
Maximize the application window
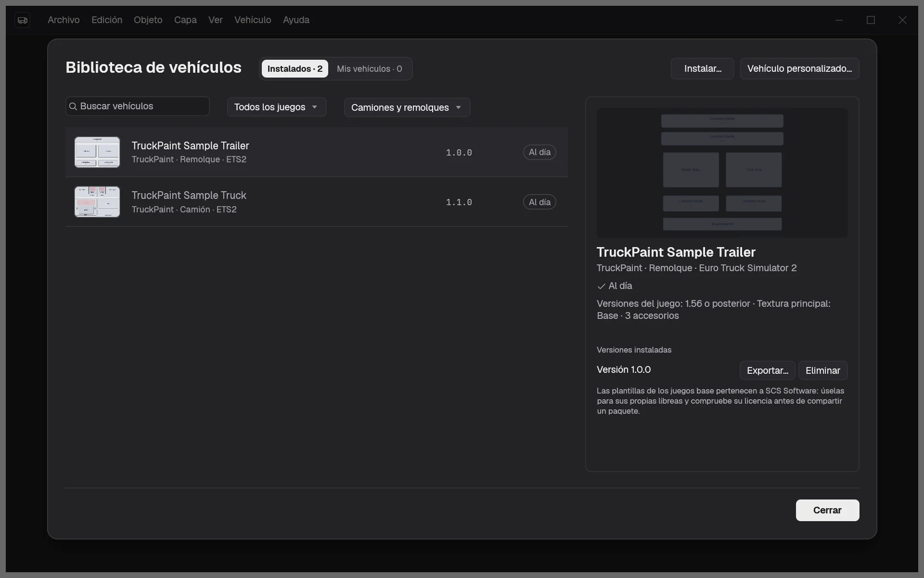click(871, 20)
